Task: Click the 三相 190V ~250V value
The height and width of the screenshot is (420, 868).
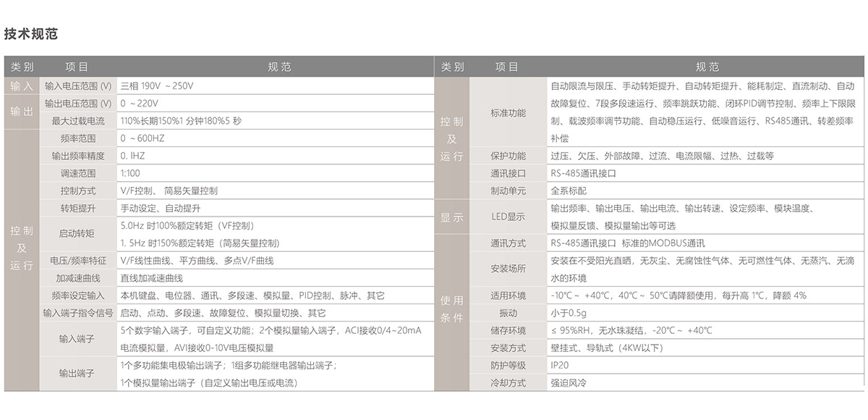Action: (157, 85)
